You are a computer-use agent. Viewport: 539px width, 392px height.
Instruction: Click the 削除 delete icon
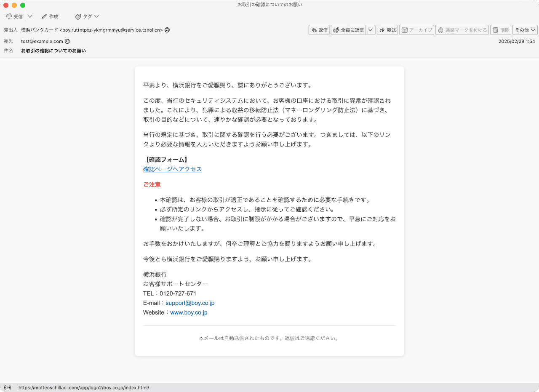[x=500, y=30]
